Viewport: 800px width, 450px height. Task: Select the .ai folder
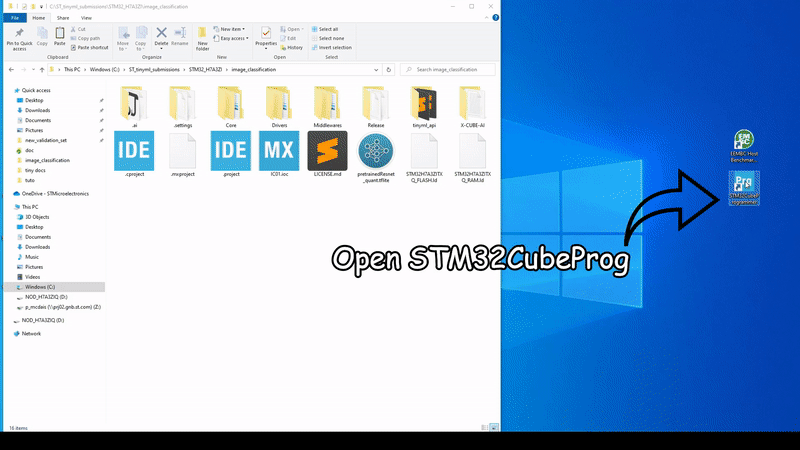click(134, 107)
